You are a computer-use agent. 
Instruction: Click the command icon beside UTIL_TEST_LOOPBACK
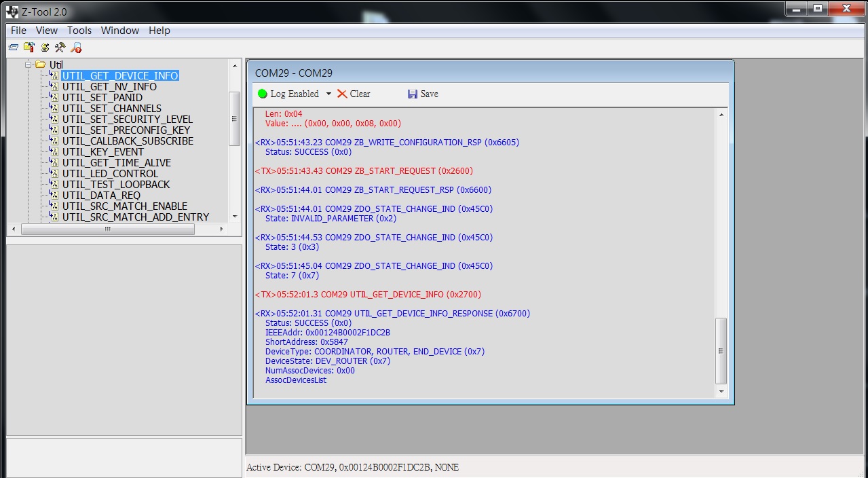pyautogui.click(x=54, y=184)
